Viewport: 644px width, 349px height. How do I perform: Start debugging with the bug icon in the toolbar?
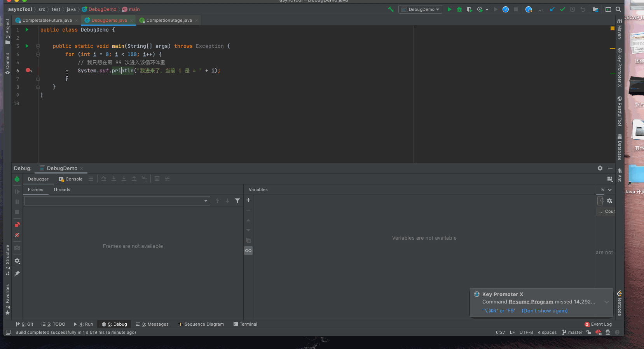point(459,9)
